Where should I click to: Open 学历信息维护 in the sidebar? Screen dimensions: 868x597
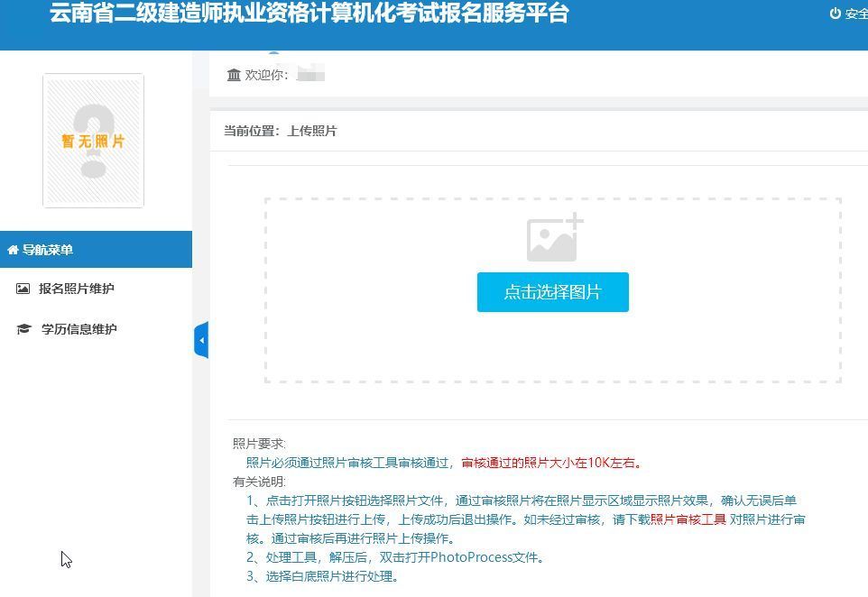point(79,329)
